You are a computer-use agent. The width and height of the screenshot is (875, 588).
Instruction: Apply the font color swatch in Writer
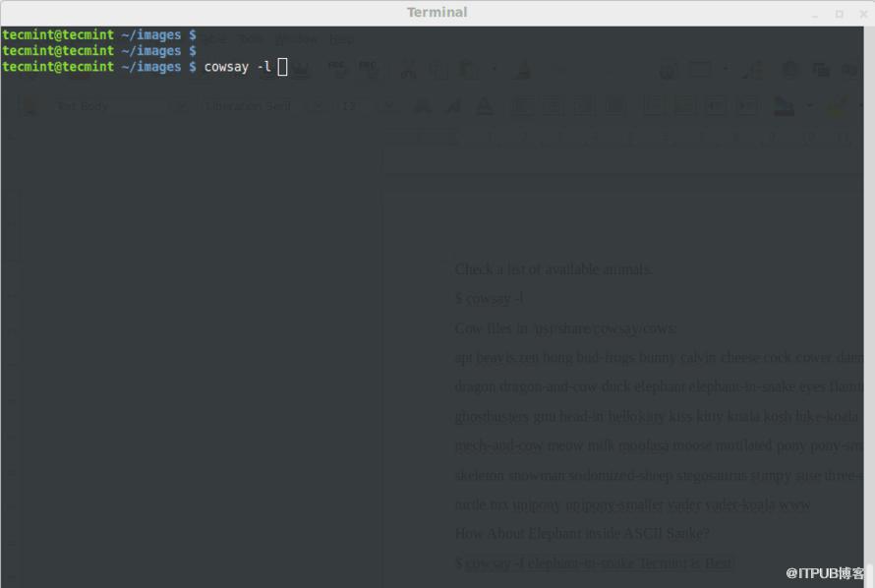(784, 106)
